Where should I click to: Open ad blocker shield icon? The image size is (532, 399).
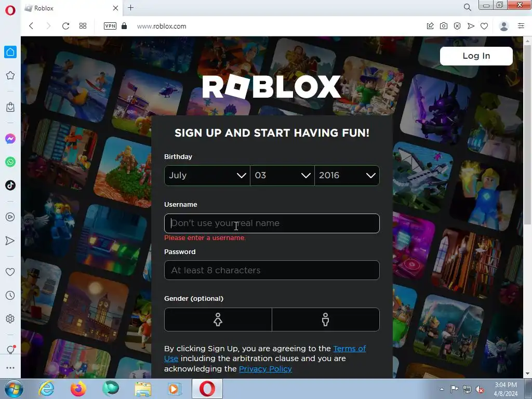[457, 26]
